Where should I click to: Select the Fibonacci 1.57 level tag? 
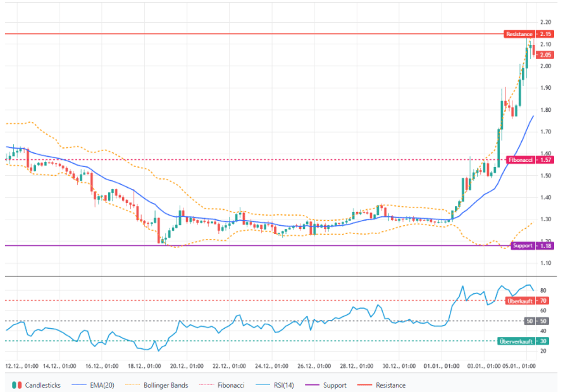(x=528, y=160)
